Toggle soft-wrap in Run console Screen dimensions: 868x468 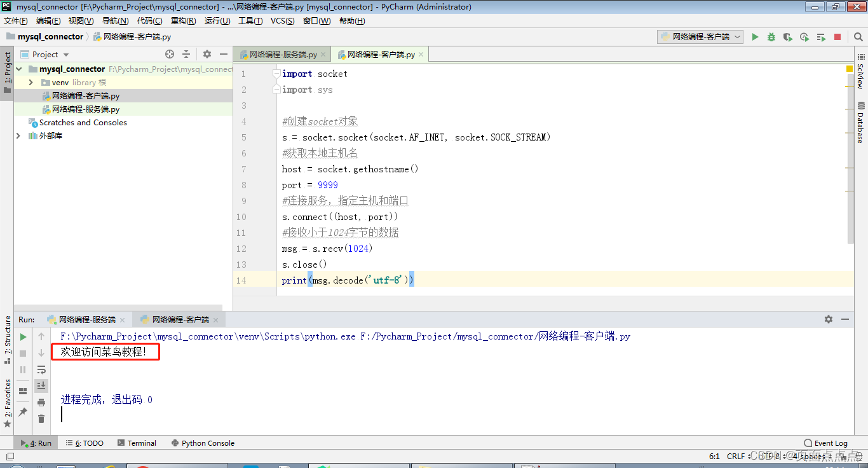(41, 369)
